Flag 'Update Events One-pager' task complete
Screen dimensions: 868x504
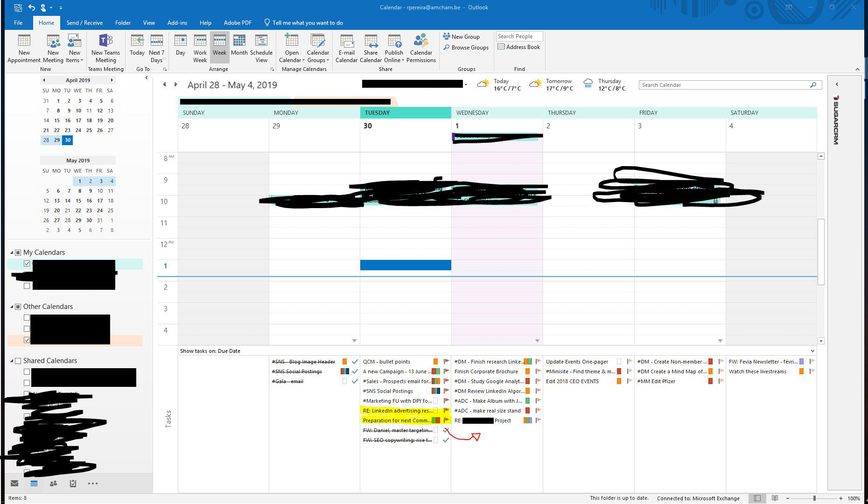click(x=630, y=362)
